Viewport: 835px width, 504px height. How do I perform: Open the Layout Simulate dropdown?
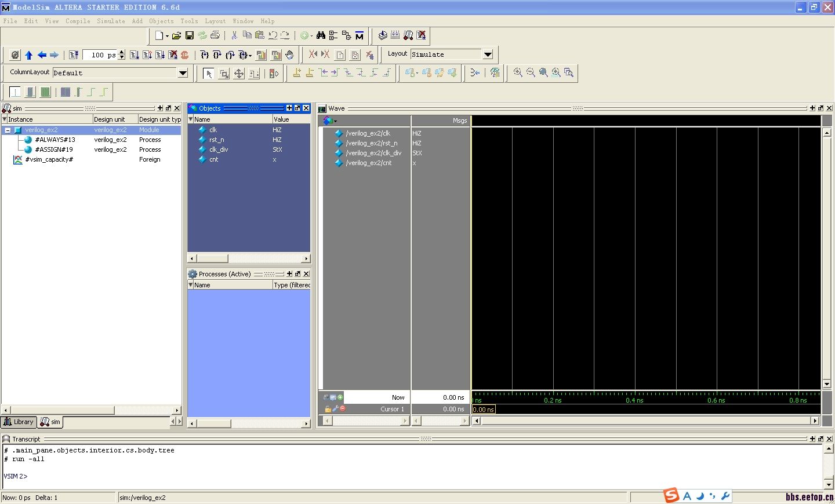coord(488,54)
